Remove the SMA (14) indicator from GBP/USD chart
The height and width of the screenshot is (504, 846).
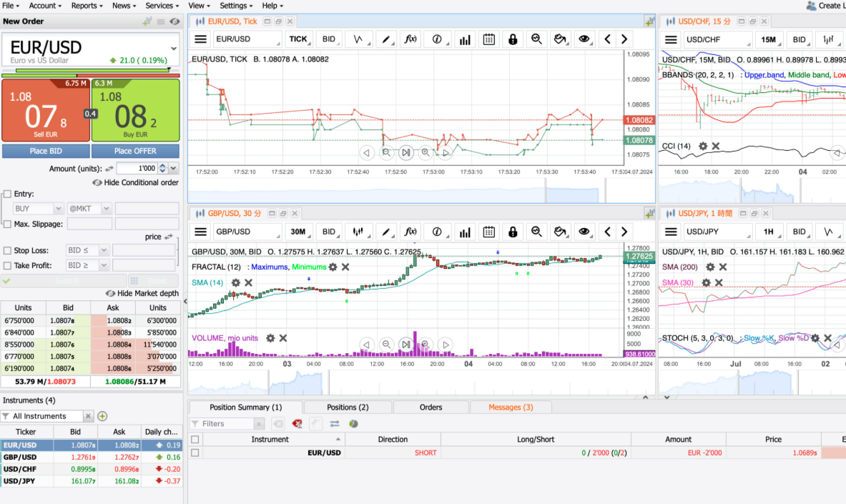coord(248,283)
